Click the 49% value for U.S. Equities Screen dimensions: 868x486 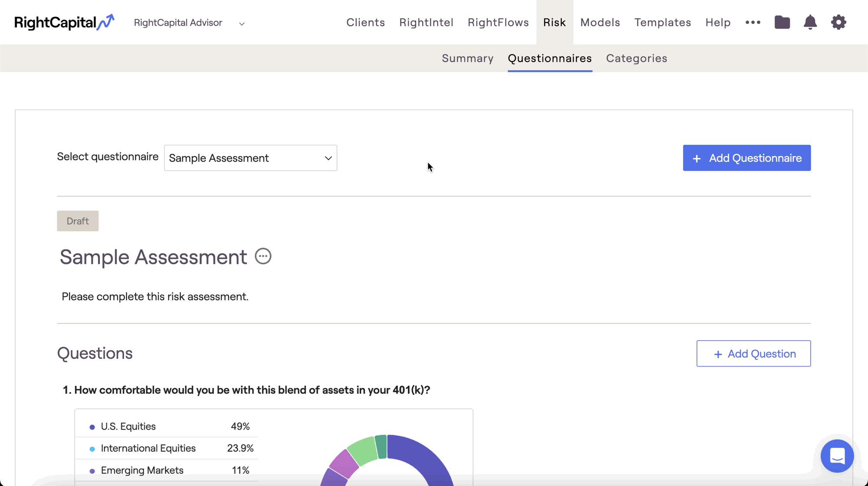(x=240, y=427)
